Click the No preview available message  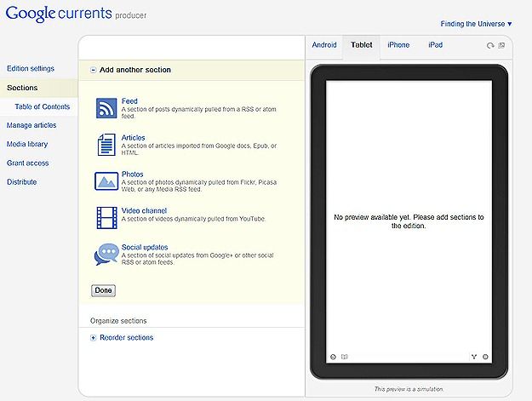click(409, 221)
